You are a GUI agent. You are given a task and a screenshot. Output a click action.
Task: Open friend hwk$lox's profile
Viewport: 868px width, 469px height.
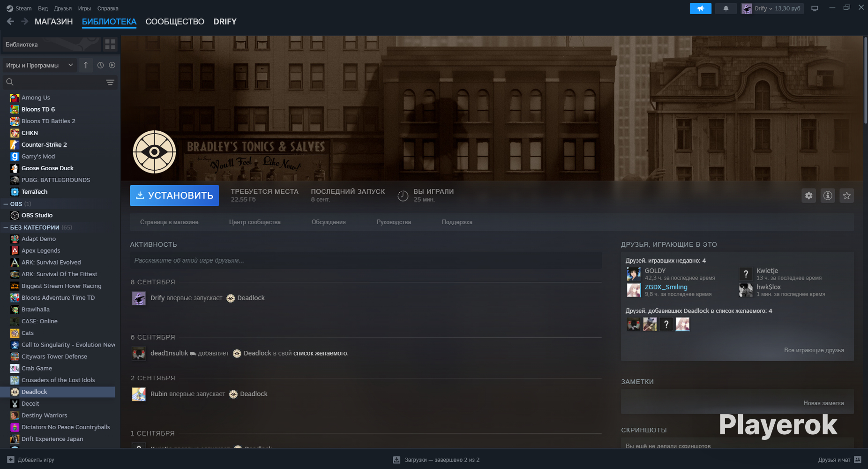768,287
